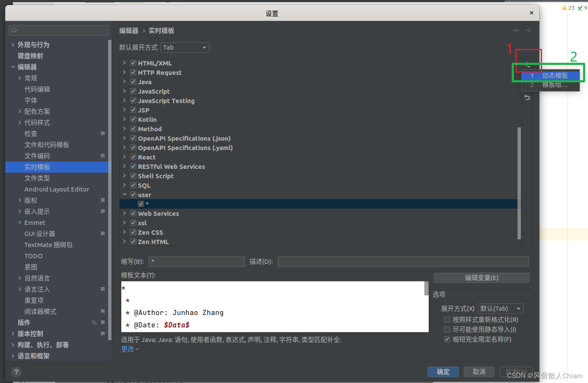Click the template list vertical scrollbar
The height and width of the screenshot is (383, 588).
pos(519,183)
